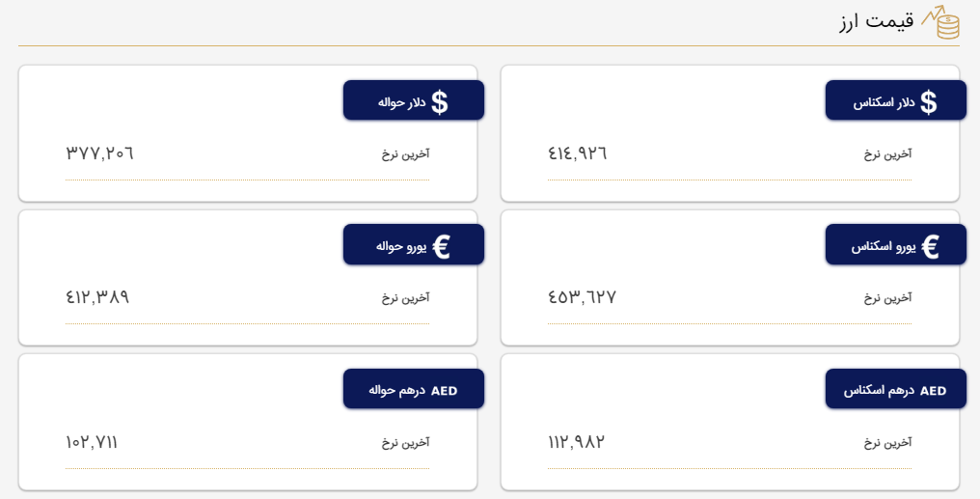
Task: Click the latest rate value for یورو اسکناس
Action: (582, 297)
